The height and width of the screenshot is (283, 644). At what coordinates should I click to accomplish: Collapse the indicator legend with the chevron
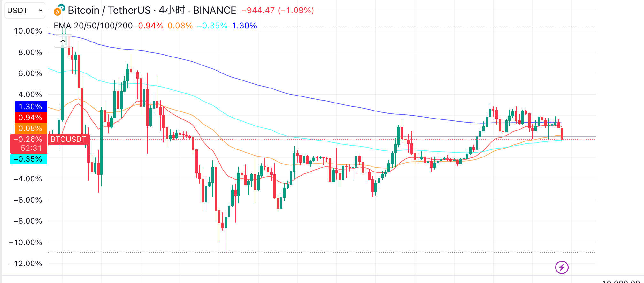point(63,41)
